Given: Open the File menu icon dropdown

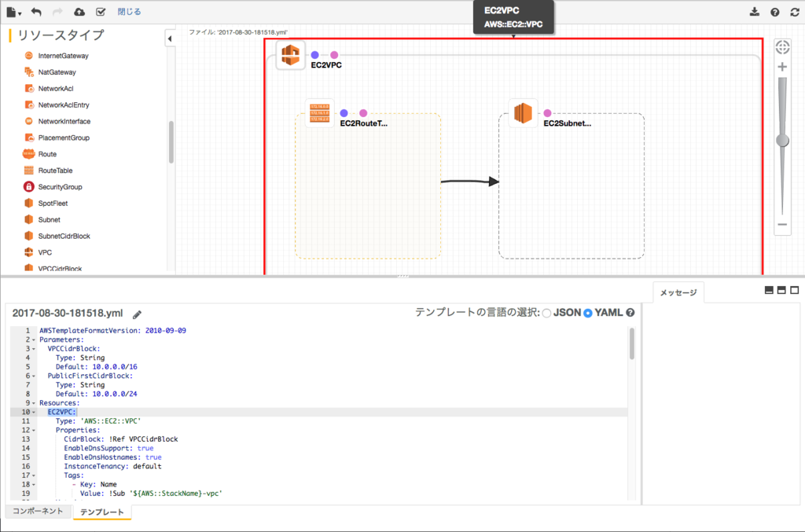Looking at the screenshot, I should coord(13,12).
